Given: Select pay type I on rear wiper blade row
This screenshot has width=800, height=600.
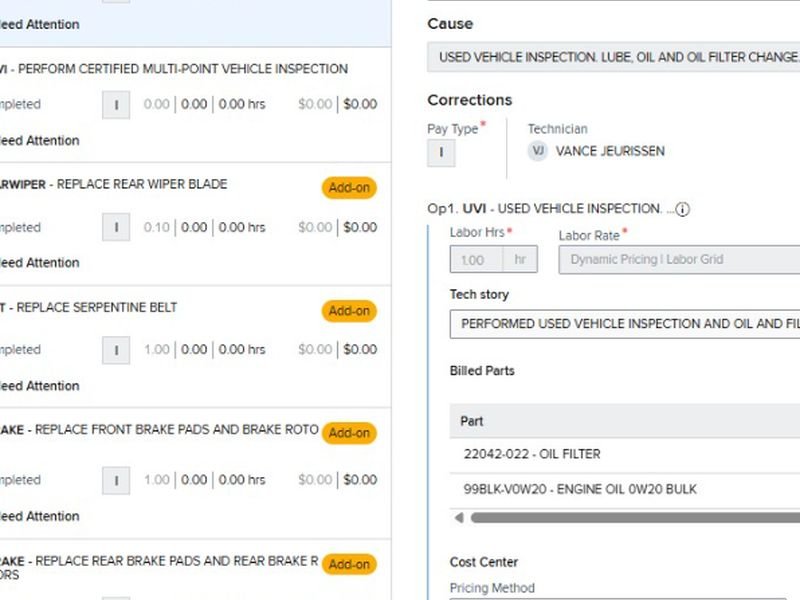Looking at the screenshot, I should tap(116, 227).
